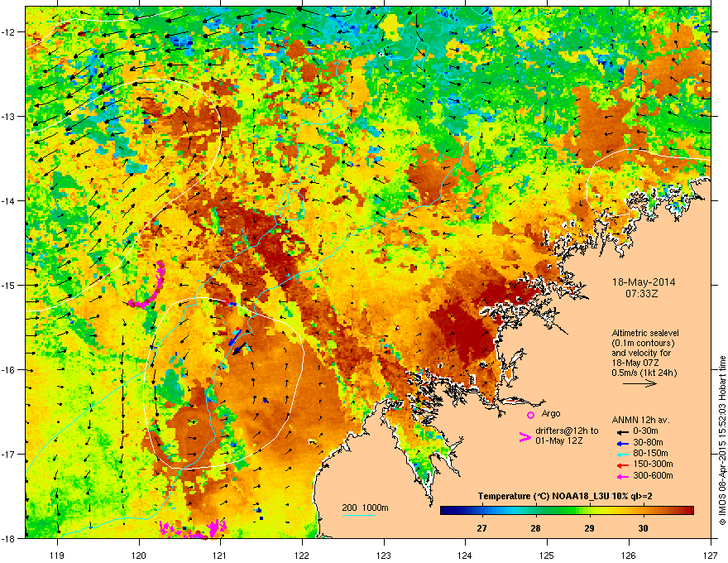The image size is (728, 563).
Task: Click the 0.5m/s velocity scale arrow
Action: pyautogui.click(x=639, y=383)
